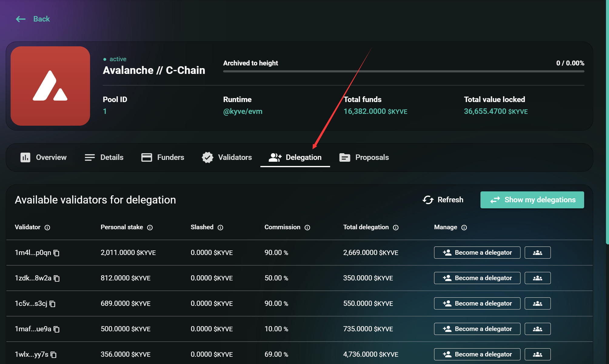Switch to the Validators tab
The width and height of the screenshot is (609, 364).
(x=227, y=157)
